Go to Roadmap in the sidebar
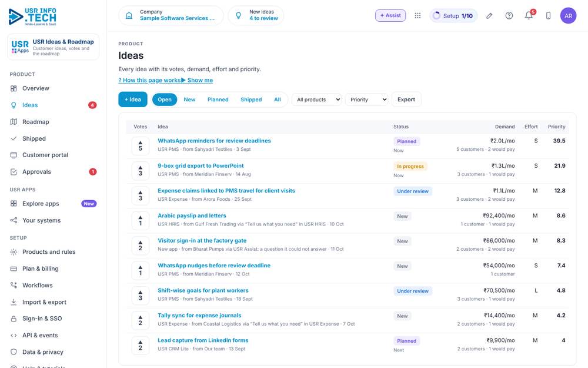The image size is (588, 368). (54, 122)
